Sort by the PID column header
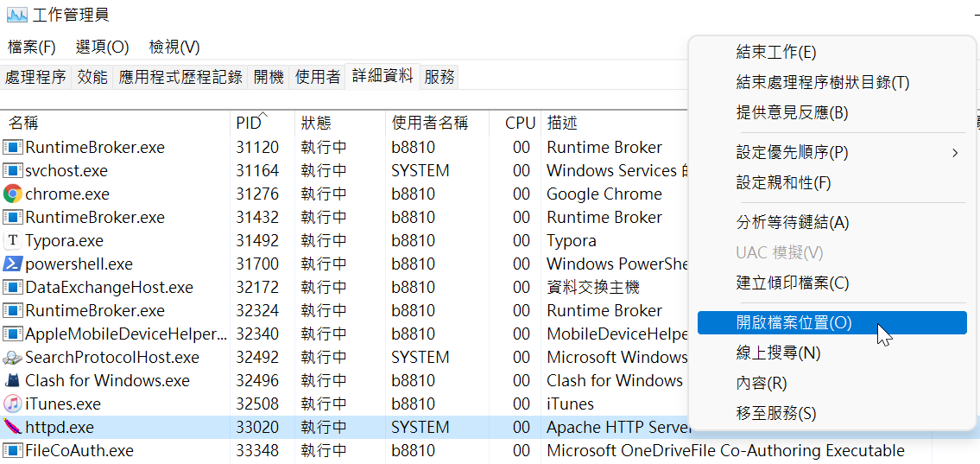Viewport: 980px width, 464px height. point(262,124)
